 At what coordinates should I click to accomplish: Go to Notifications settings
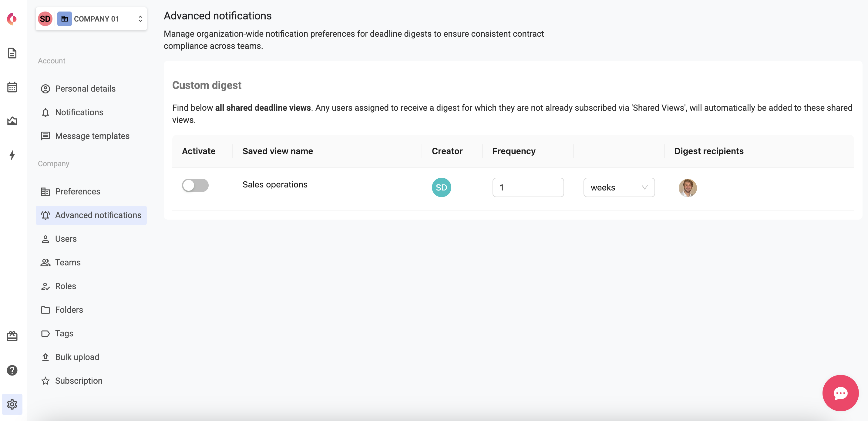click(x=91, y=112)
